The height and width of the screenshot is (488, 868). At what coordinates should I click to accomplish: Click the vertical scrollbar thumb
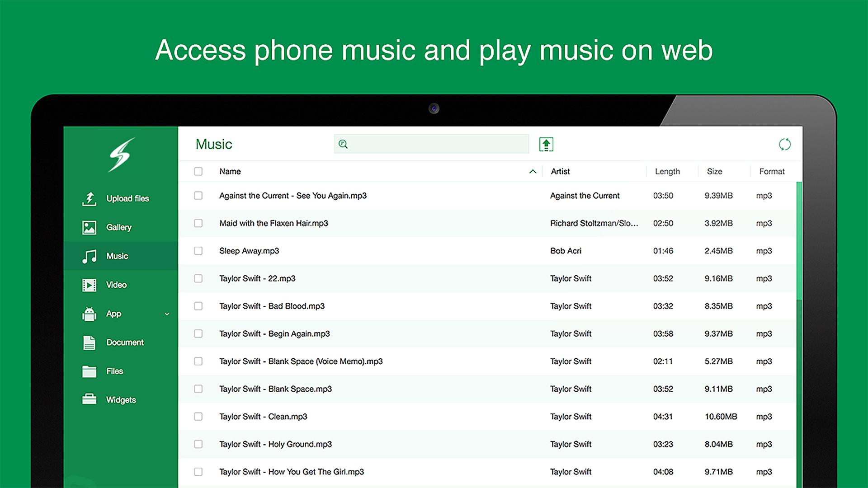(x=799, y=240)
